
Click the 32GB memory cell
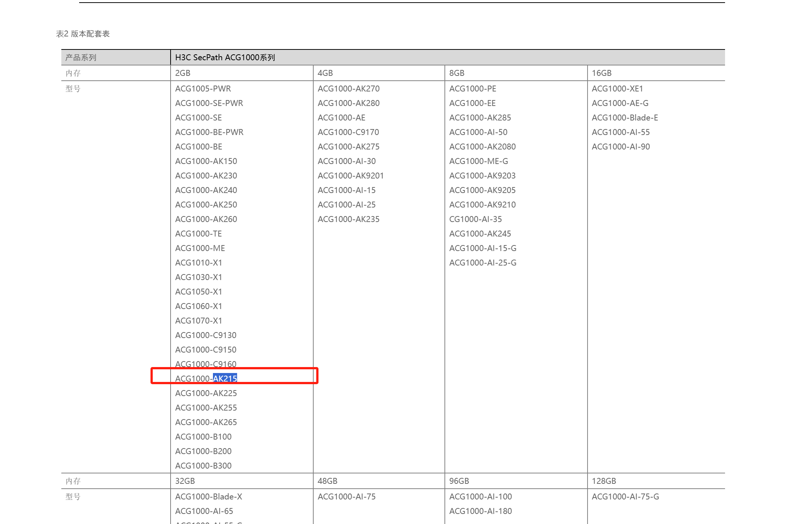tap(185, 481)
